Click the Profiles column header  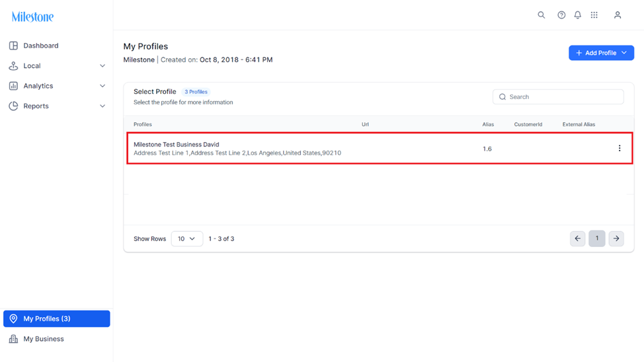pos(143,124)
